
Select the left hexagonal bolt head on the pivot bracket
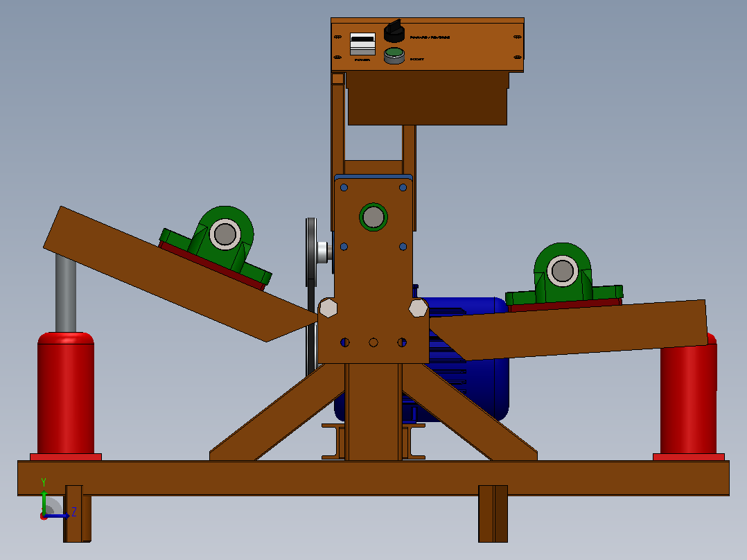coord(328,308)
